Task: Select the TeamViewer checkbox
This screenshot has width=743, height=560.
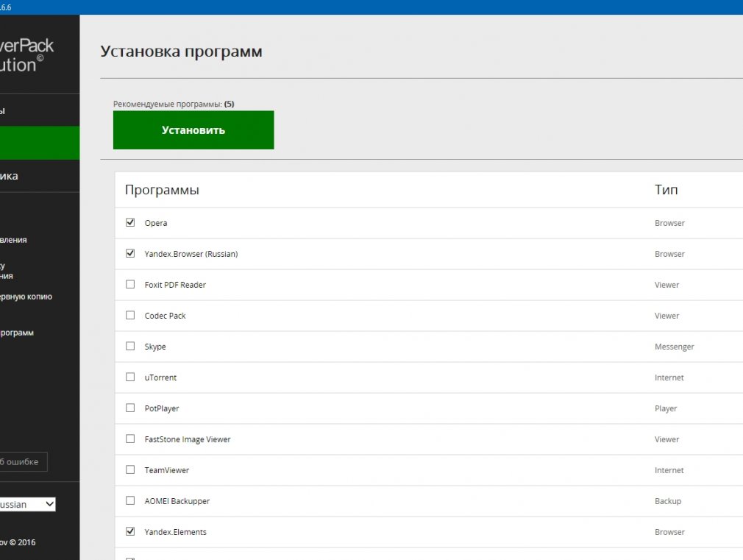Action: tap(130, 469)
